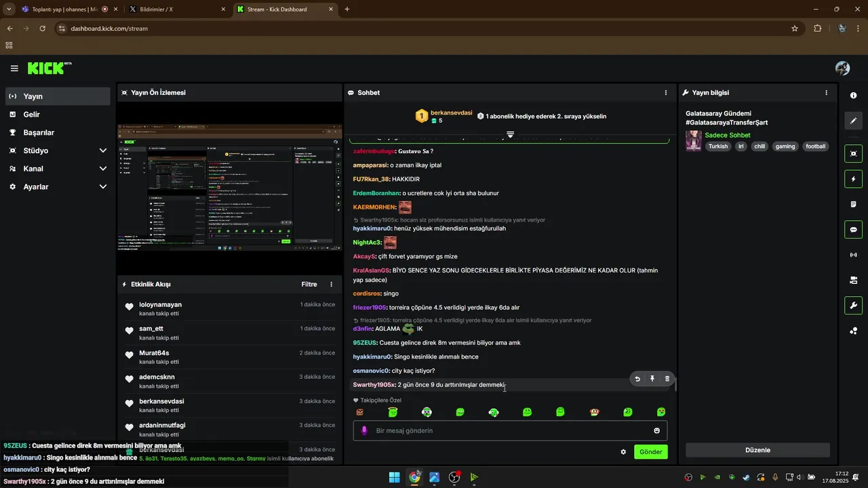Open chat settings gear beside Gönder

[623, 452]
